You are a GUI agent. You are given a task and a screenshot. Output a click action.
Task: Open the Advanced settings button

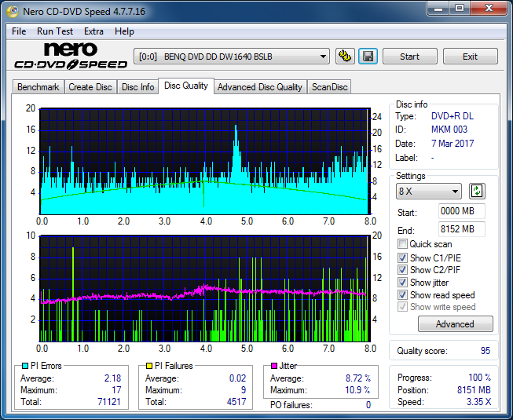(x=455, y=324)
